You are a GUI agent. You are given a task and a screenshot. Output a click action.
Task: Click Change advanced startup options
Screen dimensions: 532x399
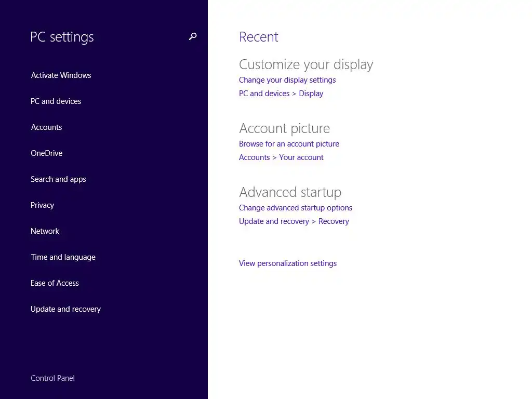coord(296,208)
